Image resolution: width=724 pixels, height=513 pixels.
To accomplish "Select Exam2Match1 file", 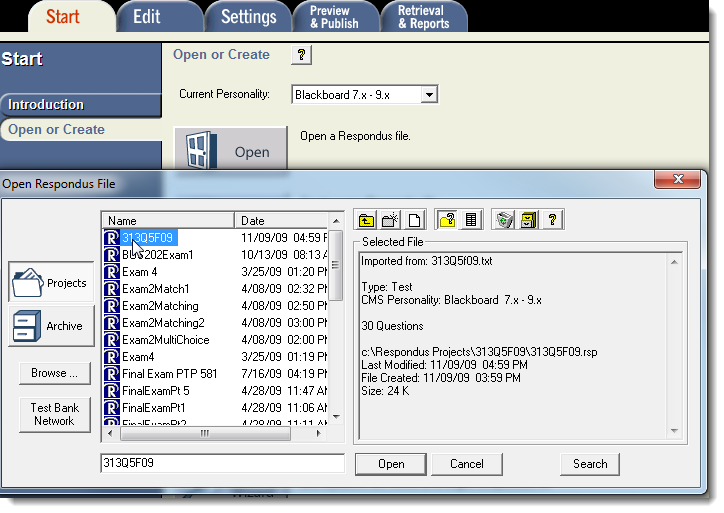I will (x=156, y=289).
